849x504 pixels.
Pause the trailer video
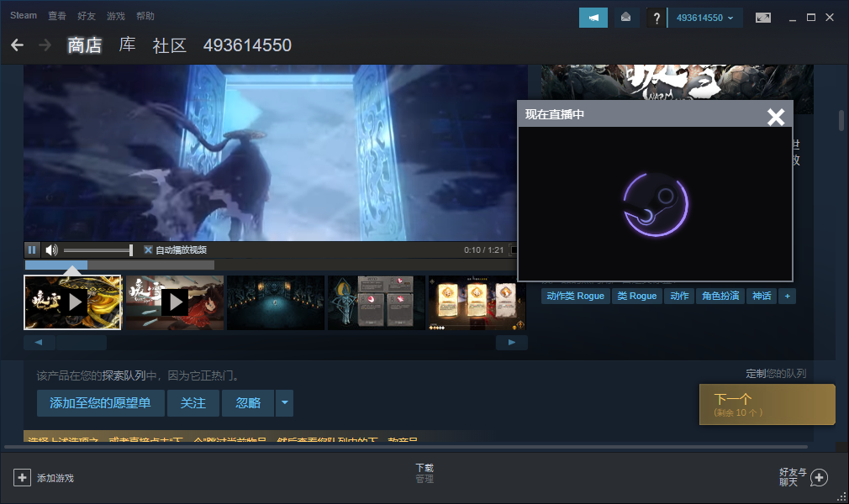[x=32, y=249]
